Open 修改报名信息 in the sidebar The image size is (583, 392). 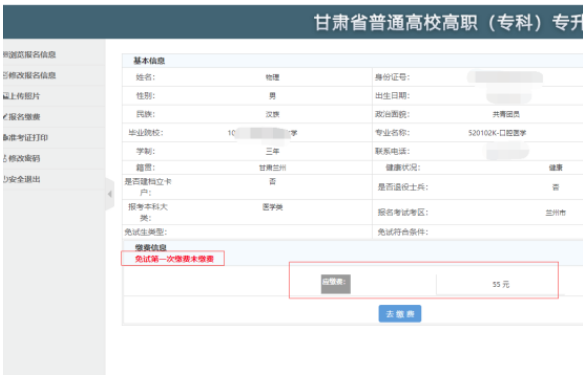coord(30,75)
